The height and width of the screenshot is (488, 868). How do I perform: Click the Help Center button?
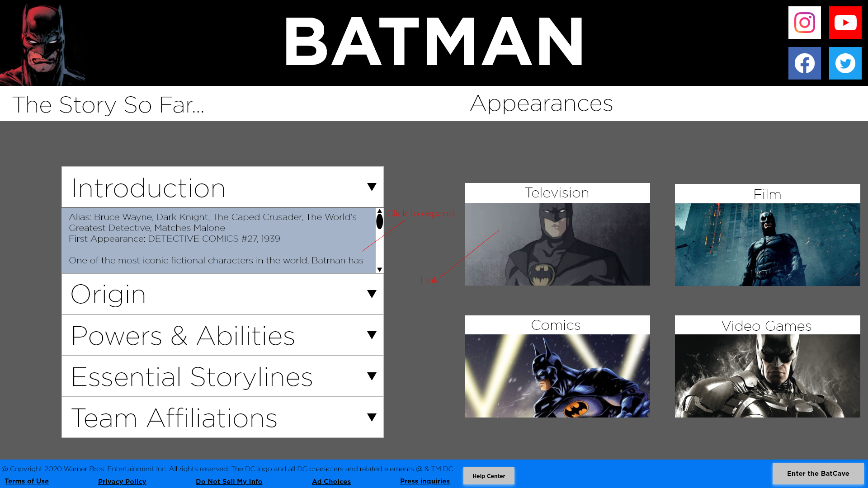click(x=489, y=476)
